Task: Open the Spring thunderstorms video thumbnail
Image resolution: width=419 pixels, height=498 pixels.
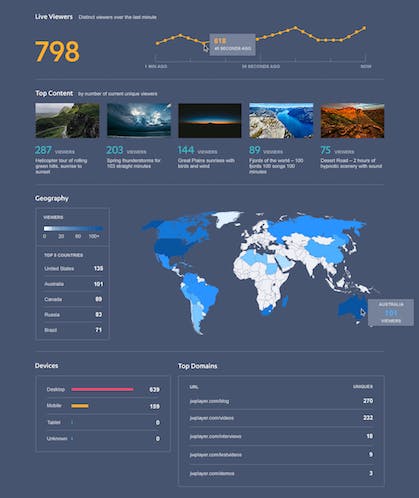Action: click(x=139, y=120)
